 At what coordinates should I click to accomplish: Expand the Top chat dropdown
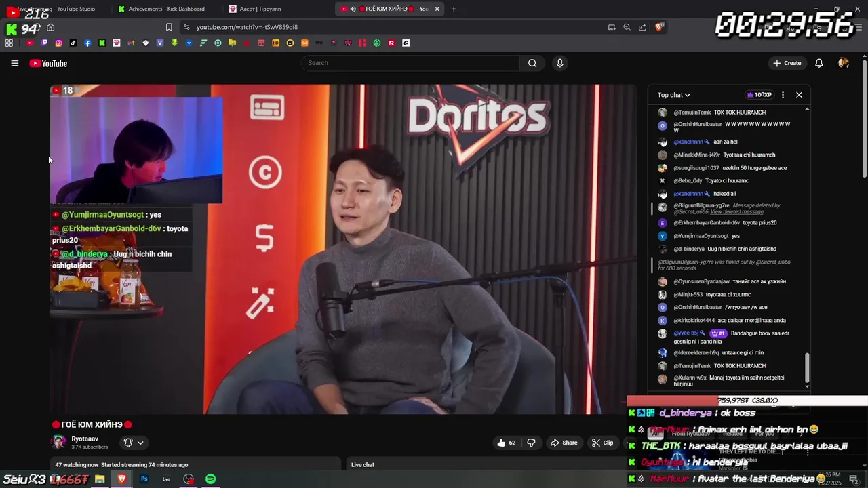(x=673, y=95)
